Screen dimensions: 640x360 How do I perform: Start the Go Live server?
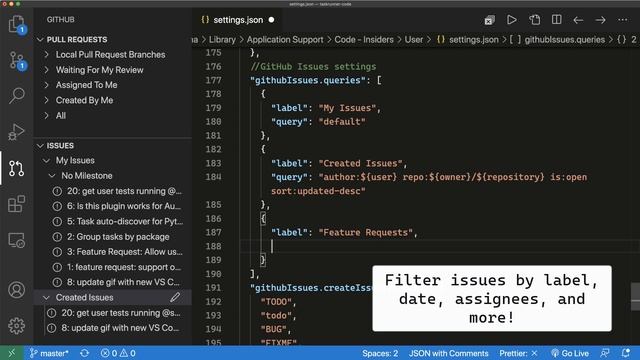570,353
